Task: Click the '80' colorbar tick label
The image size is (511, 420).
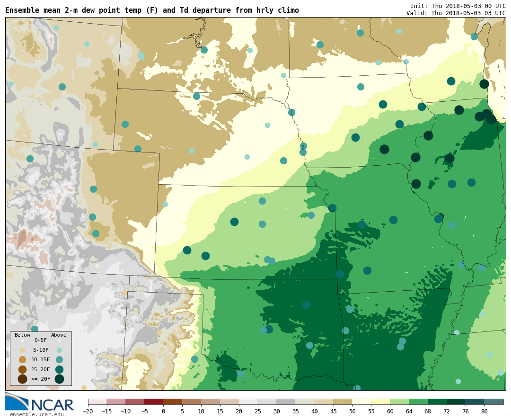Action: pos(485,411)
